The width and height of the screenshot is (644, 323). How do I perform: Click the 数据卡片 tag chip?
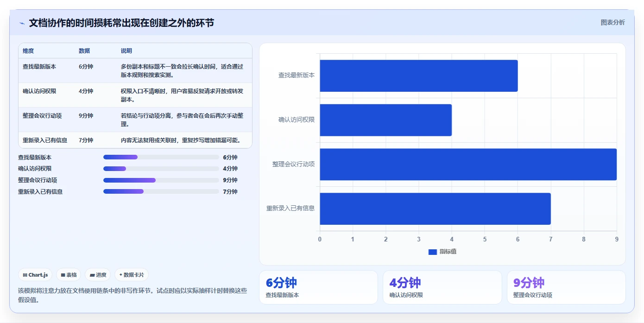tap(132, 275)
